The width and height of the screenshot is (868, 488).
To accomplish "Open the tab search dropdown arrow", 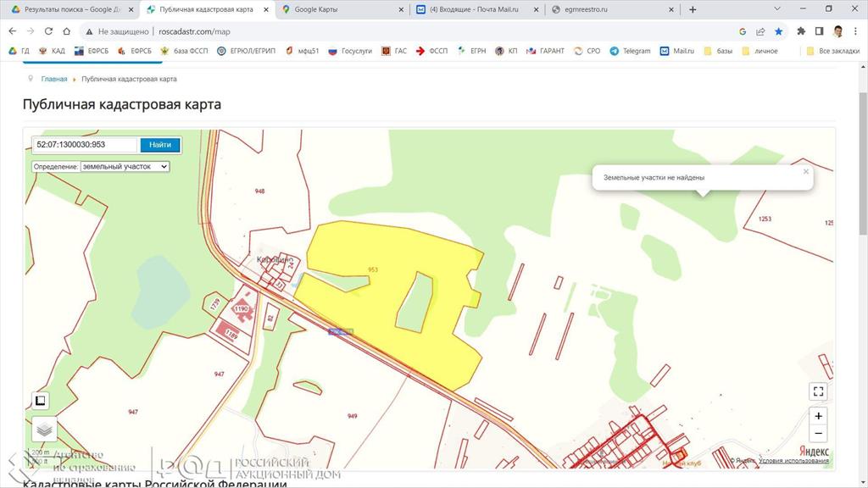I will [x=777, y=8].
